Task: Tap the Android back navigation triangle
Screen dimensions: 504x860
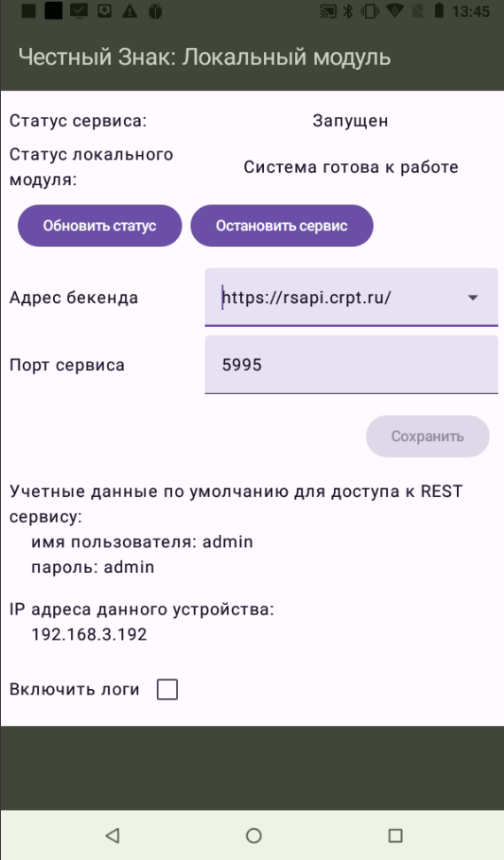Action: [112, 835]
